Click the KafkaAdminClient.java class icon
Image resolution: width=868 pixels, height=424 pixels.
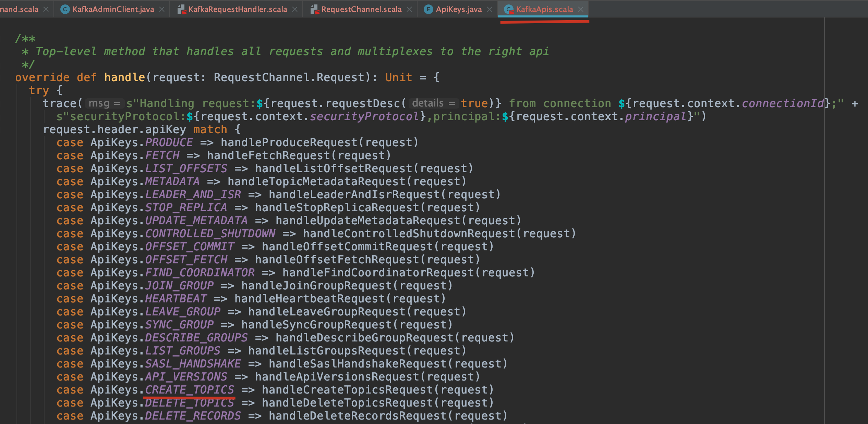point(64,10)
